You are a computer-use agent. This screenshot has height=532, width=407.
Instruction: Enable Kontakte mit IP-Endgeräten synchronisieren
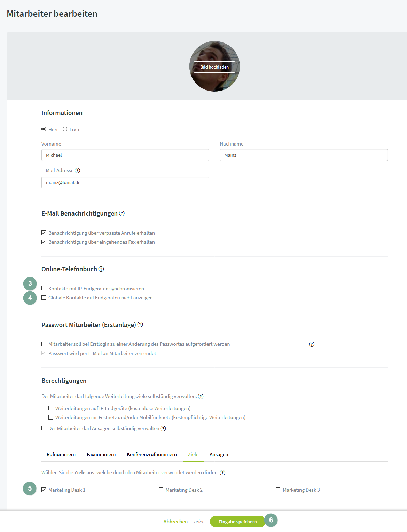click(x=44, y=288)
